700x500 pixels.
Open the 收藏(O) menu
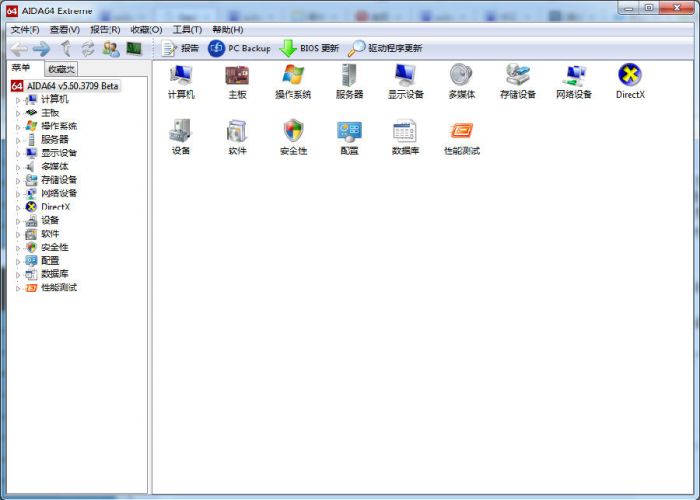click(146, 29)
